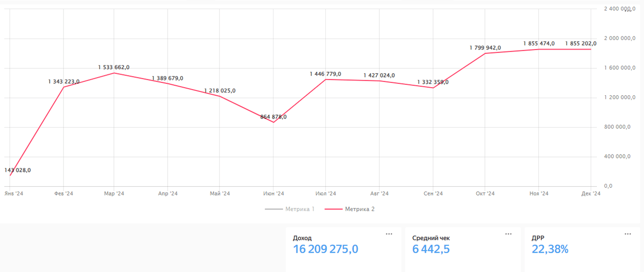Click the 143 028,0 data label

click(x=18, y=170)
